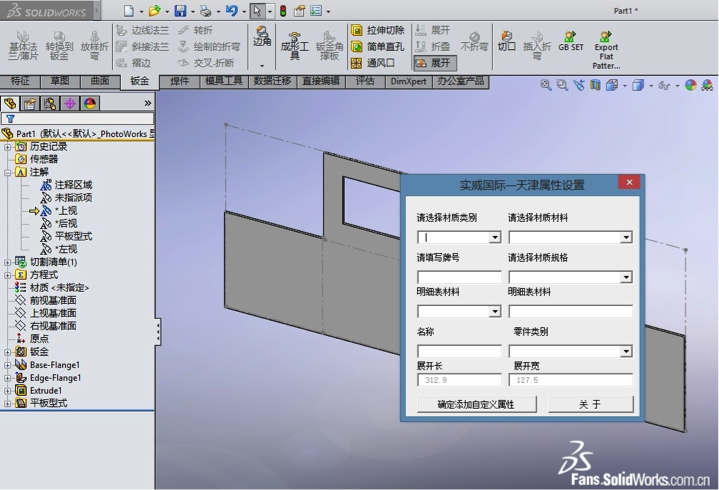Viewport: 719px width, 490px height.
Task: Toggle the 展开 unfold button highlighted in toolbar
Action: pyautogui.click(x=432, y=62)
